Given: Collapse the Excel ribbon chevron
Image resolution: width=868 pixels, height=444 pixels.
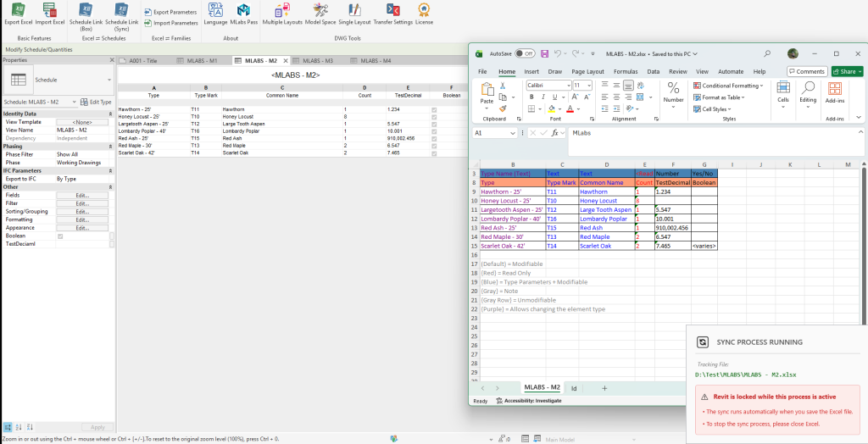Looking at the screenshot, I should (x=858, y=118).
